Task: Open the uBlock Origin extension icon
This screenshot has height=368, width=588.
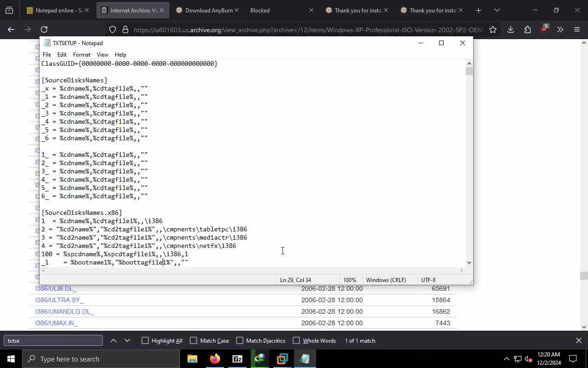Action: pos(544,29)
